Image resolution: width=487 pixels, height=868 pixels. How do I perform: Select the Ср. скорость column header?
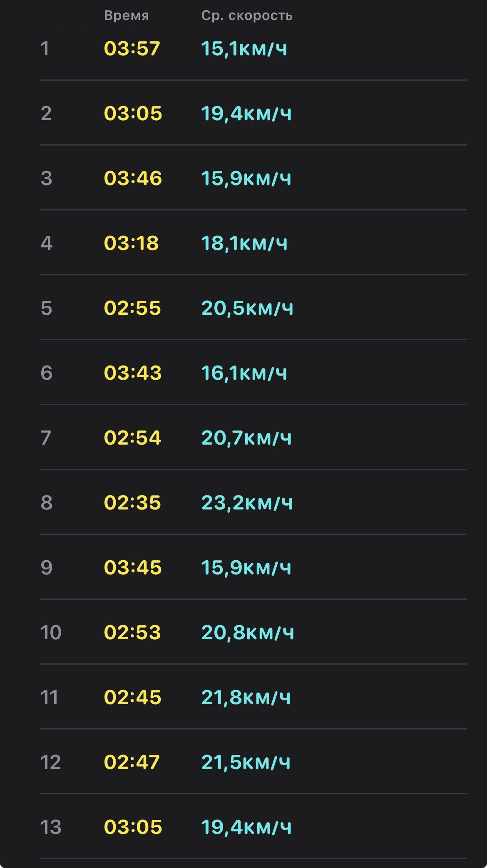pyautogui.click(x=247, y=16)
